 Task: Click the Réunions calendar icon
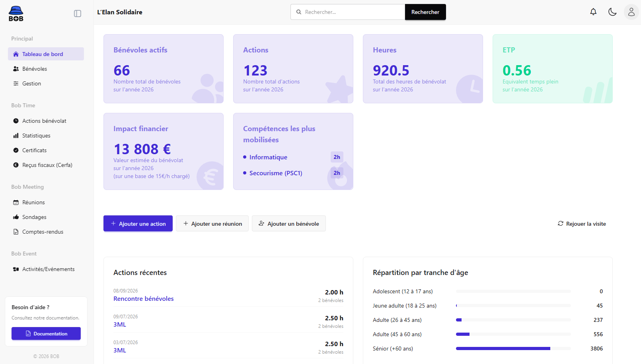coord(16,202)
